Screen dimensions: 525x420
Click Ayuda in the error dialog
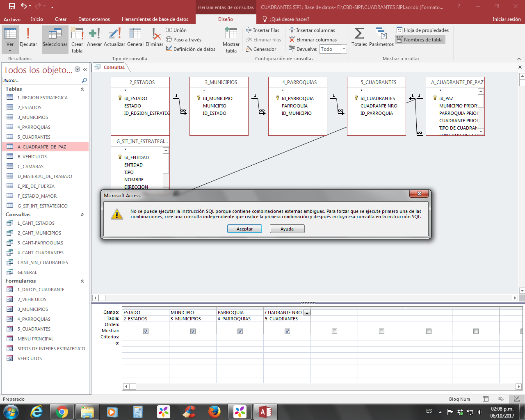click(287, 229)
